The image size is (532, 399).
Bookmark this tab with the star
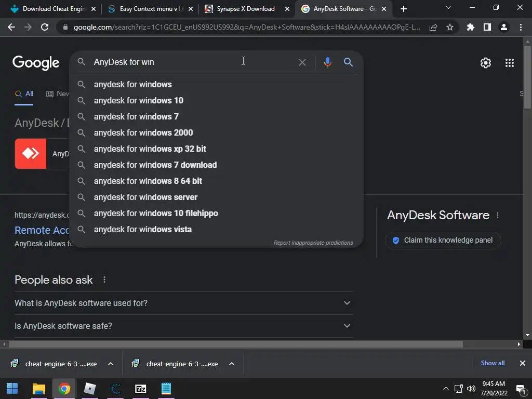(450, 27)
